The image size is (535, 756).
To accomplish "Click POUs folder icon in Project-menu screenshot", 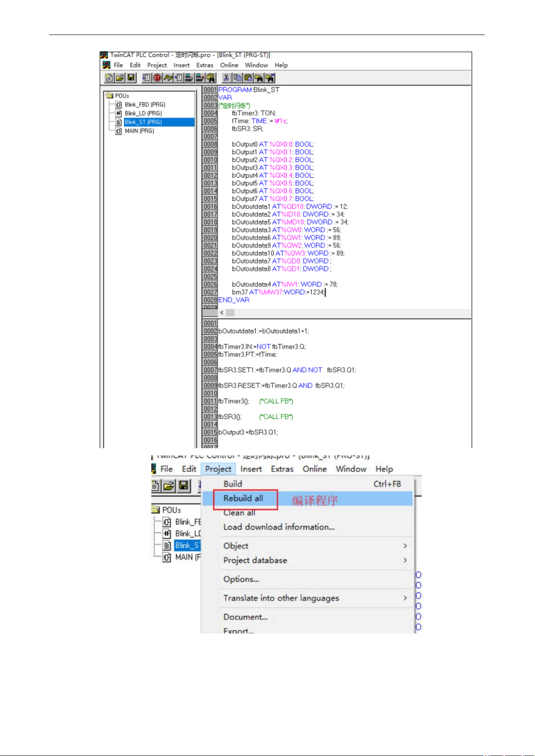I will [156, 510].
